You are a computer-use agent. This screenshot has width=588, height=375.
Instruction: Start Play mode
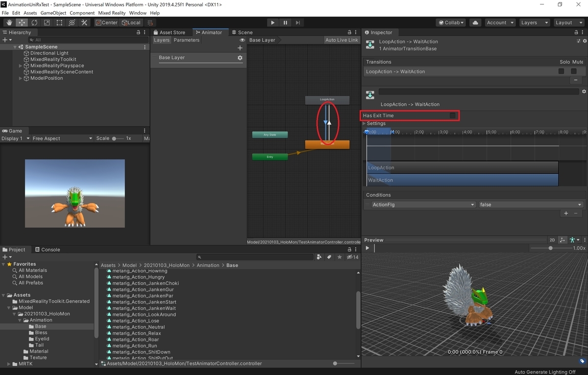[x=273, y=23]
